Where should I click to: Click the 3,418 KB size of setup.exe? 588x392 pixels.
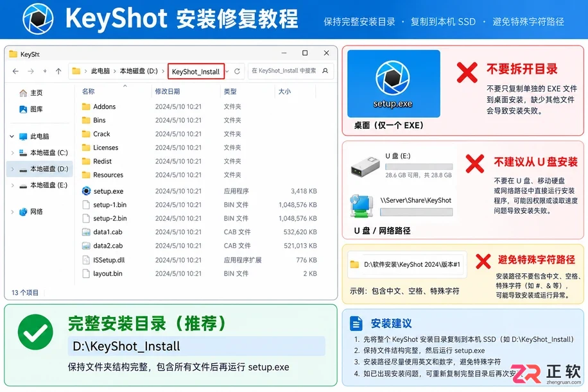pyautogui.click(x=304, y=191)
